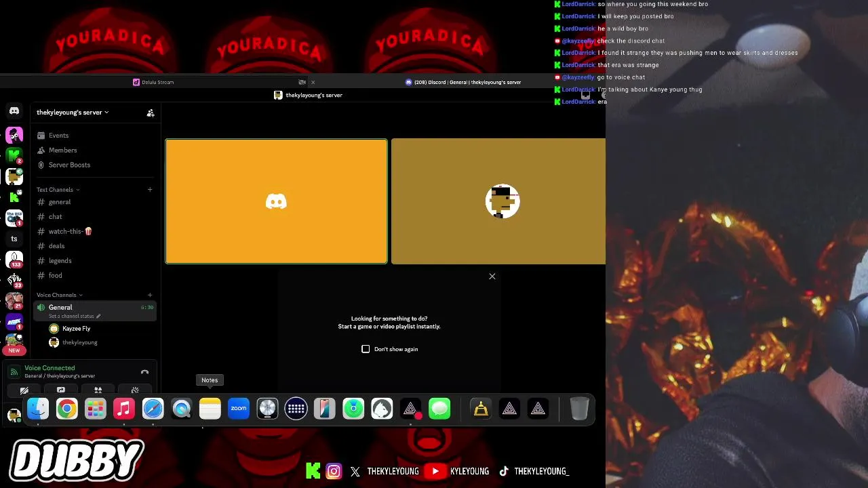Check the 'Don't show again' checkbox

click(366, 349)
